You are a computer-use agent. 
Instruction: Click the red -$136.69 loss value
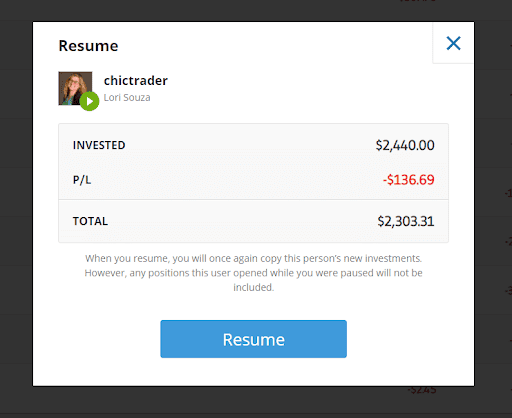tap(409, 180)
